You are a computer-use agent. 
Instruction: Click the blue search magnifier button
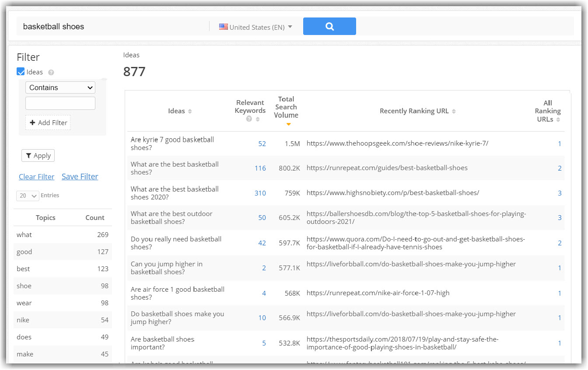[x=329, y=26]
